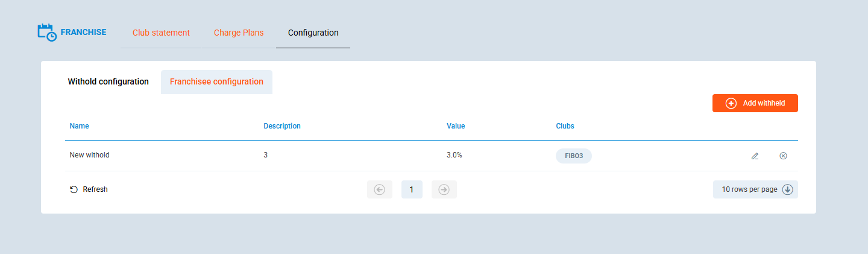Viewport: 868px width, 254px height.
Task: Go to next page with right arrow
Action: point(444,189)
